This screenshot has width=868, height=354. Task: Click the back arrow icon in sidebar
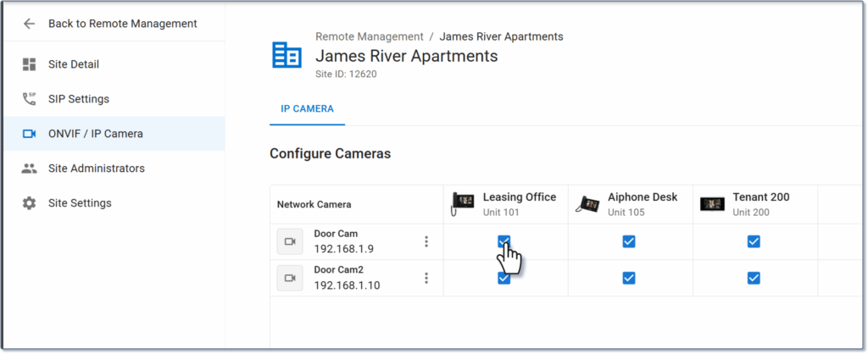click(30, 24)
